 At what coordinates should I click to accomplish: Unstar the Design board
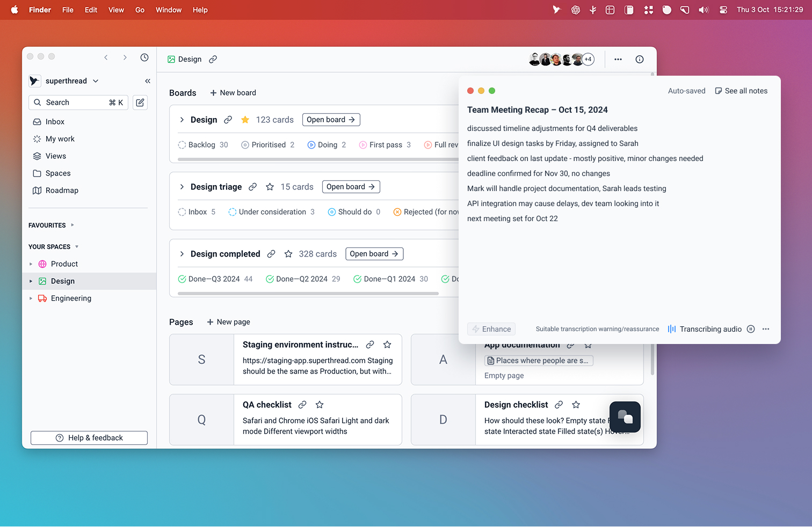(x=245, y=120)
